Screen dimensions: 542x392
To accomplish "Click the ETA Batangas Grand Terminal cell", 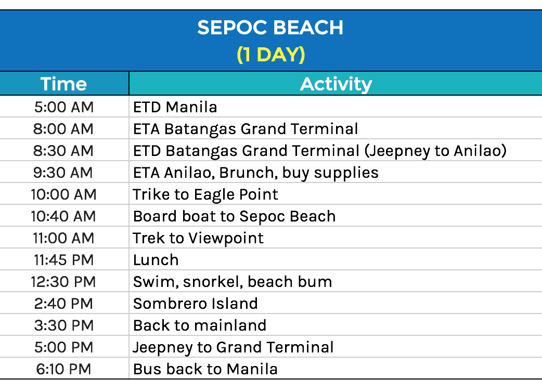I will point(246,129).
